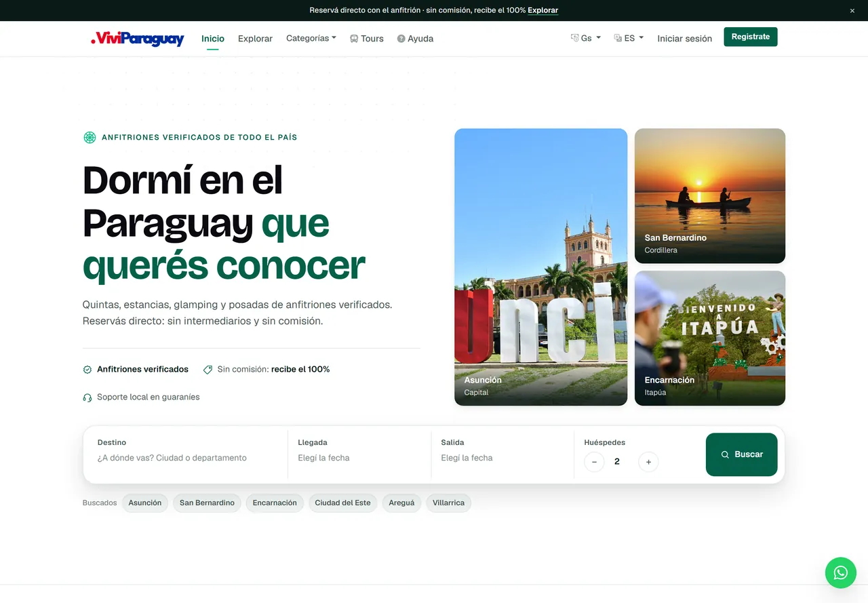
Task: Click Iniciar sesión link
Action: click(x=685, y=39)
